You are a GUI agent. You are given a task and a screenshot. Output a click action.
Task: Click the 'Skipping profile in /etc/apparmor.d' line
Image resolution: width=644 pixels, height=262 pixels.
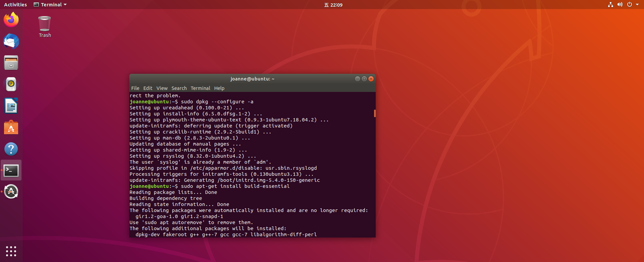click(223, 168)
